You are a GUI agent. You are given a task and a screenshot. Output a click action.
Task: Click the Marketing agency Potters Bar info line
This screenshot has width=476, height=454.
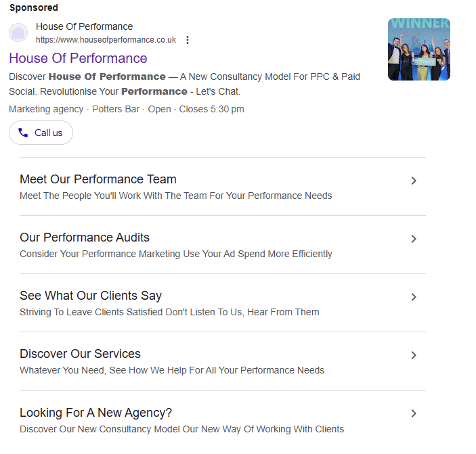coord(127,109)
